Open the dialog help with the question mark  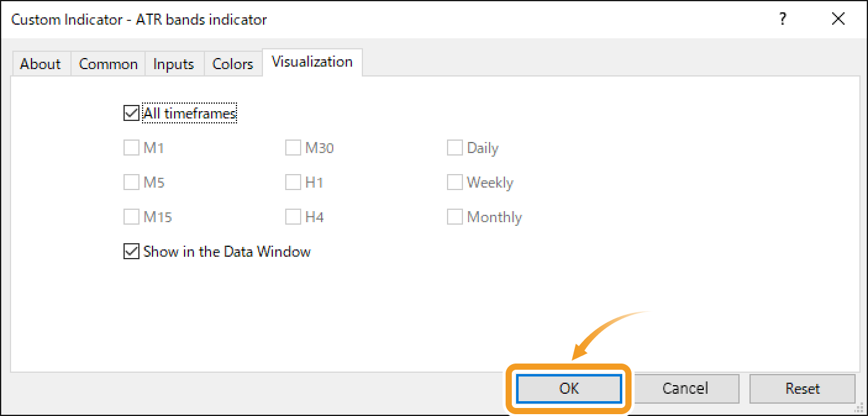[x=782, y=19]
